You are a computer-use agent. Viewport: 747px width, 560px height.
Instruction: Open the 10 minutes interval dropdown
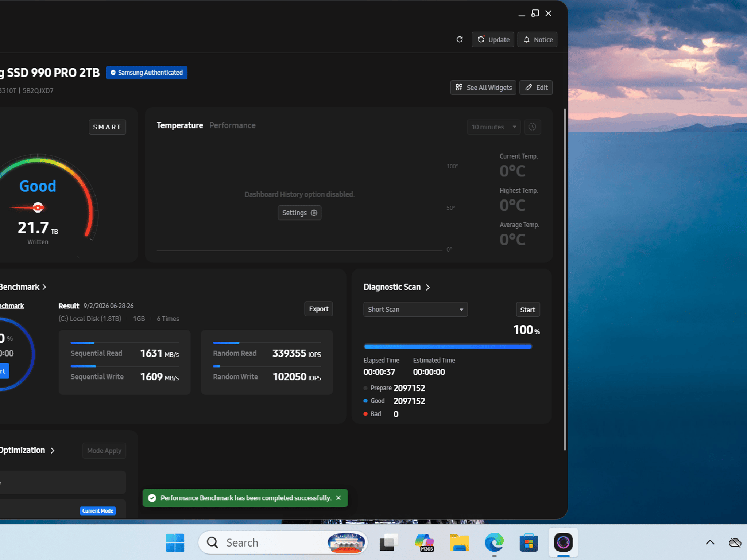[494, 127]
